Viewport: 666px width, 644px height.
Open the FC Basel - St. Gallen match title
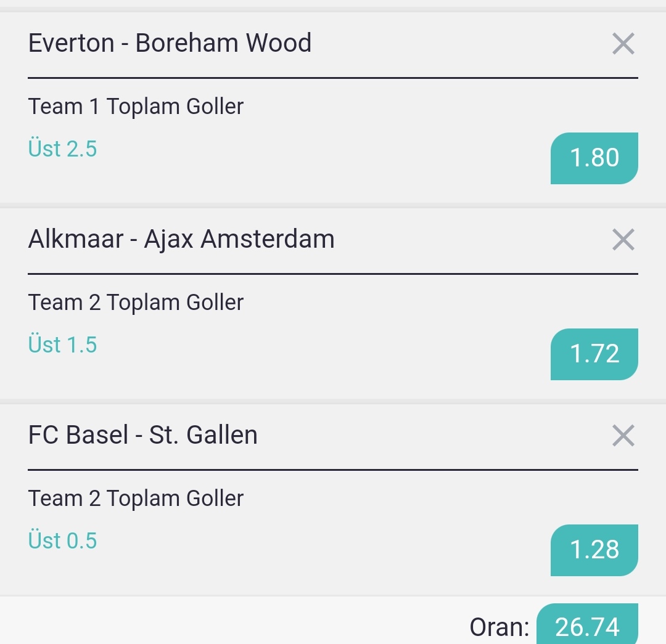point(142,434)
